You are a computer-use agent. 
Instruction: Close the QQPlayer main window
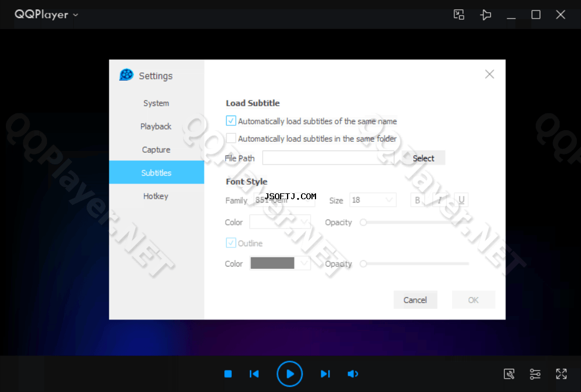click(561, 15)
